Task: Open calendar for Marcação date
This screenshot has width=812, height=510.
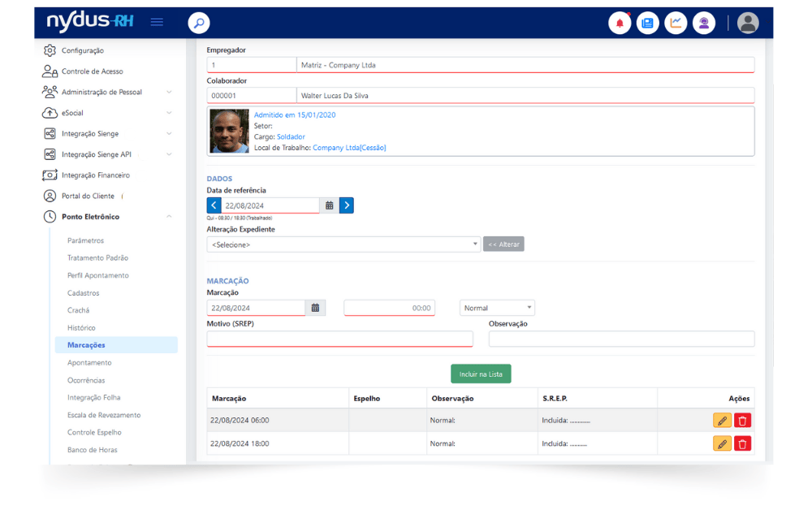Action: (x=315, y=308)
